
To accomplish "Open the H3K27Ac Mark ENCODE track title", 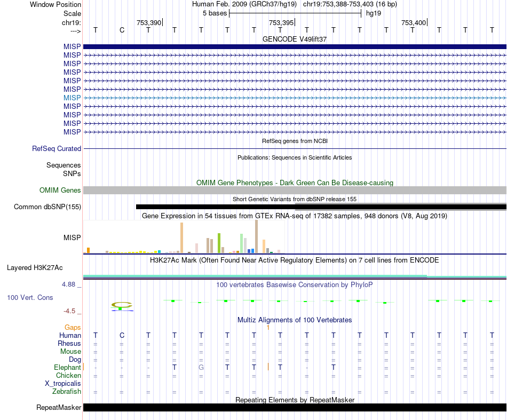I will click(x=295, y=260).
